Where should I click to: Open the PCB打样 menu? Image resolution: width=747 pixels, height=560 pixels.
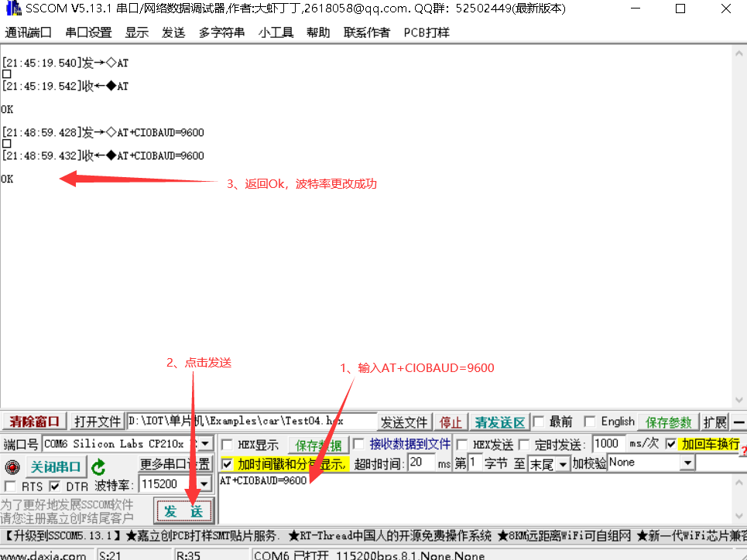click(x=425, y=32)
